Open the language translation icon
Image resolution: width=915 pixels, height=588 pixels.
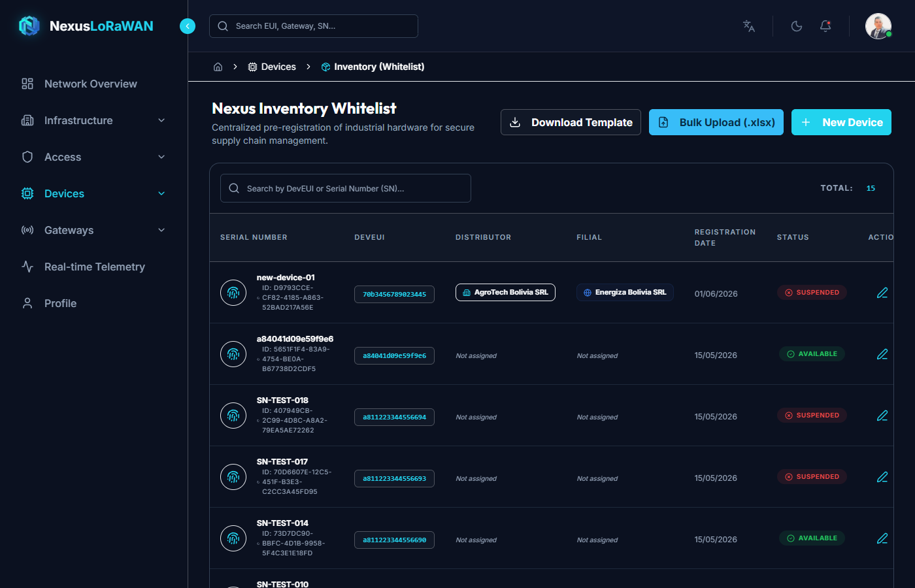749,26
